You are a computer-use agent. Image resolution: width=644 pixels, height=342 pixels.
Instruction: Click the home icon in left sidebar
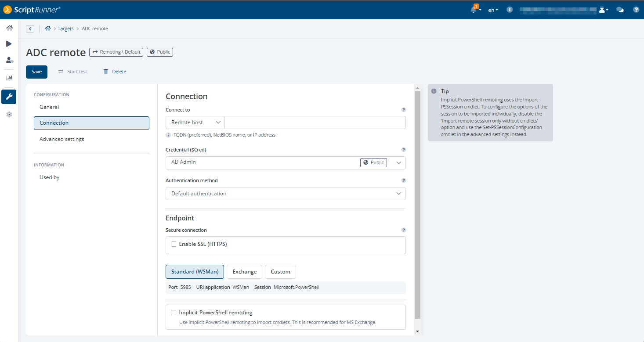(9, 28)
